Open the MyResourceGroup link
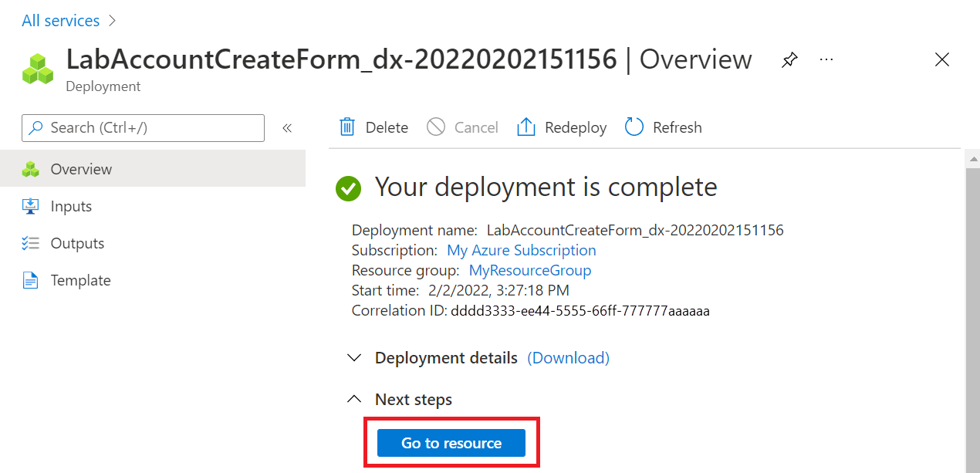Image resolution: width=980 pixels, height=473 pixels. tap(530, 270)
